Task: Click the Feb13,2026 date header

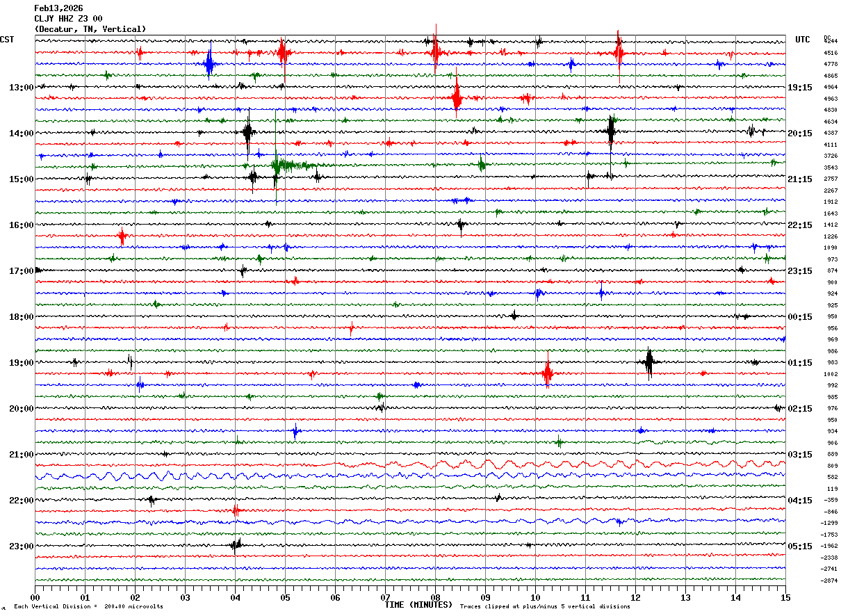Action: pyautogui.click(x=58, y=8)
